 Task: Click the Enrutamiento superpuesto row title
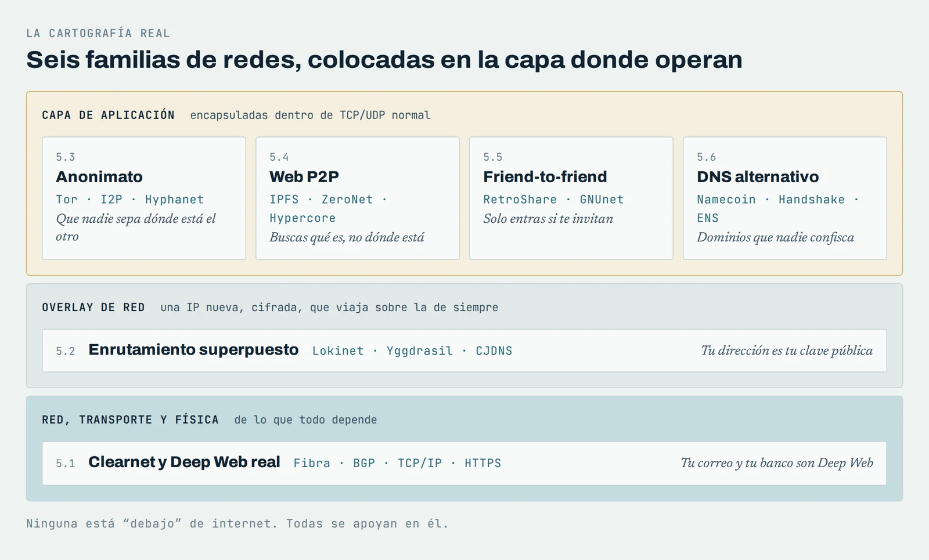coord(193,350)
